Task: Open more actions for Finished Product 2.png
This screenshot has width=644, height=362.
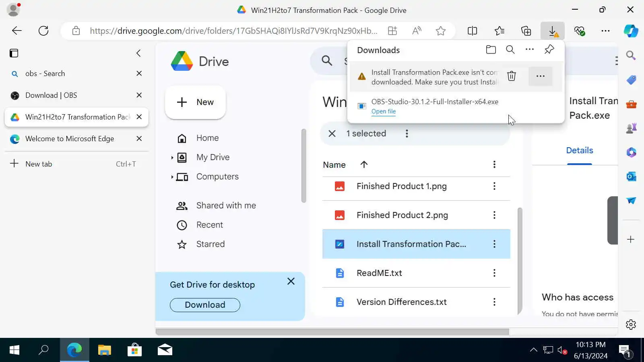Action: pos(494,215)
